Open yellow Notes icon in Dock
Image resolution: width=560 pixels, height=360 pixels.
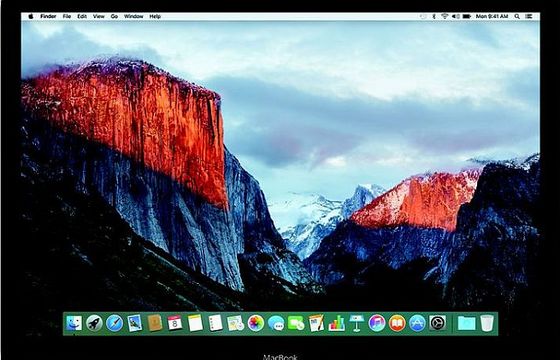click(x=195, y=323)
